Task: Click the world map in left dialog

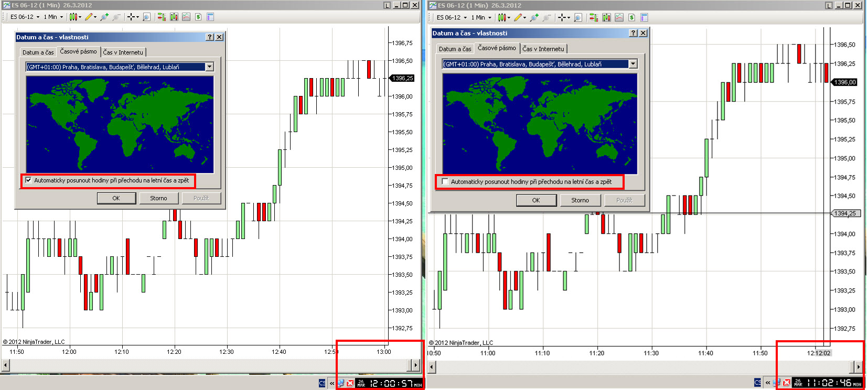Action: tap(120, 124)
